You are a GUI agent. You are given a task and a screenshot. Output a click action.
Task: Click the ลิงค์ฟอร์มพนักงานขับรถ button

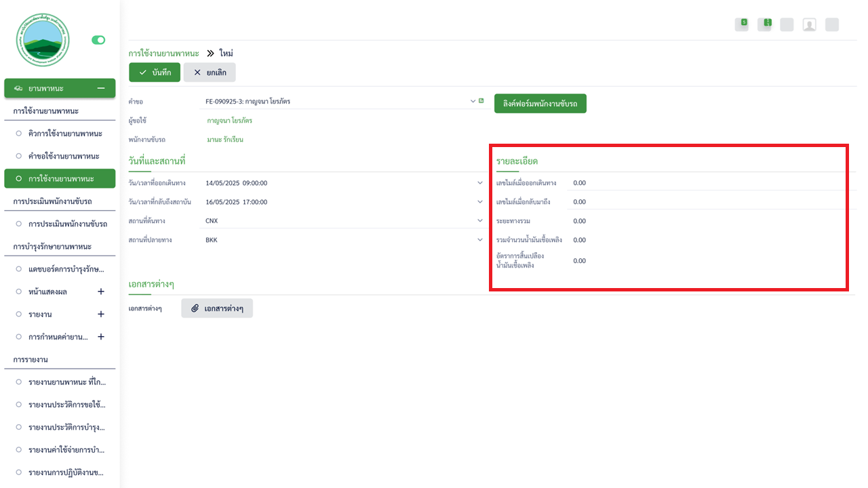point(540,103)
